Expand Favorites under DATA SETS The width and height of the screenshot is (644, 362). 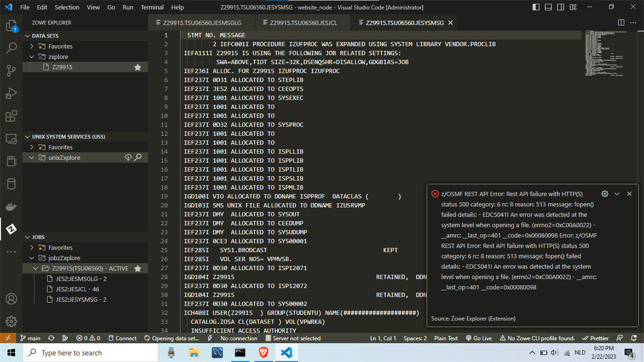coord(32,46)
